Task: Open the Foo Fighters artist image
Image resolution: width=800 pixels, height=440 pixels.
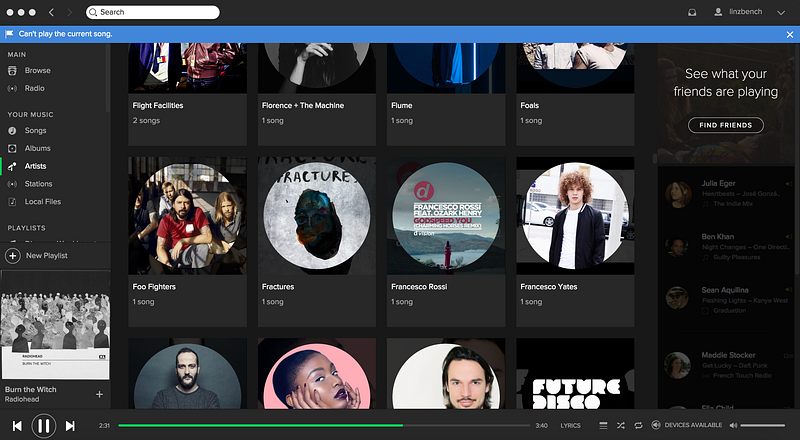Action: click(x=187, y=216)
